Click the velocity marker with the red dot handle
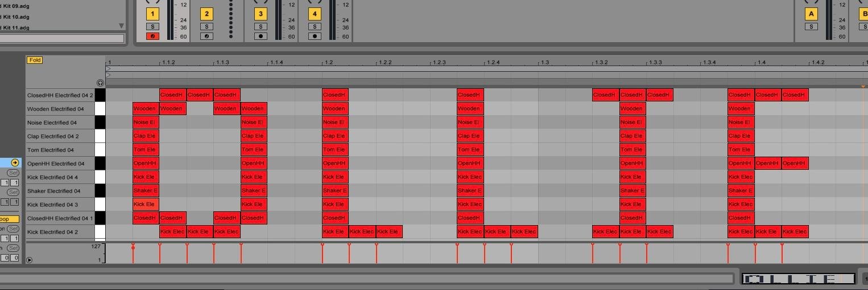The width and height of the screenshot is (868, 290). tap(133, 247)
